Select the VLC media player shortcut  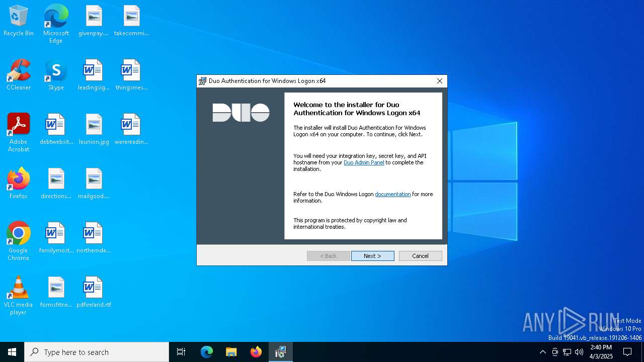click(x=19, y=296)
